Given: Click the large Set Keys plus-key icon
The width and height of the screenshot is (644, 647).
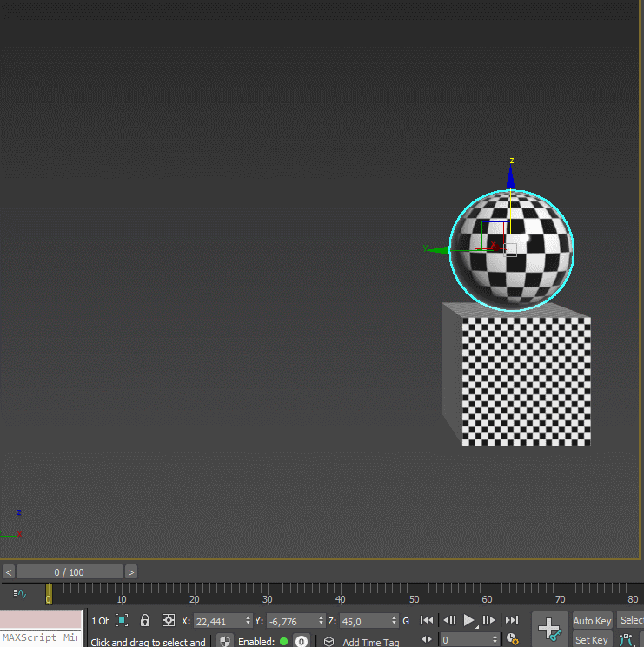Looking at the screenshot, I should click(x=549, y=629).
